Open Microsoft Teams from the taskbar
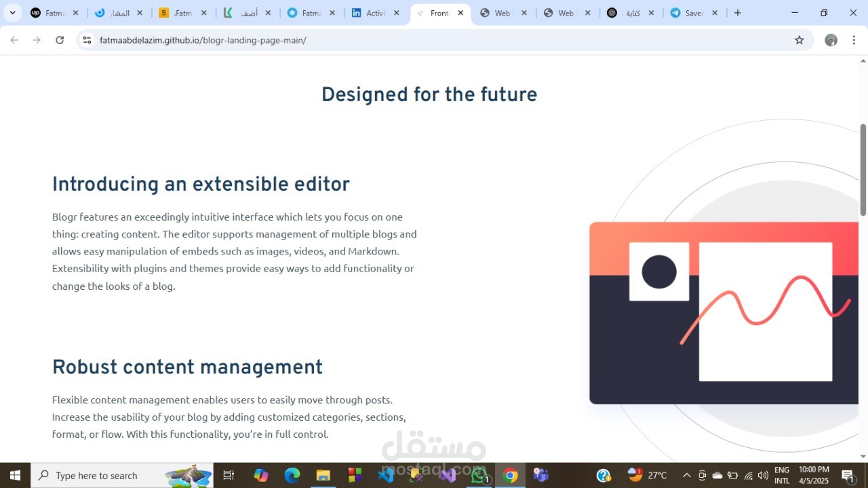 541,475
